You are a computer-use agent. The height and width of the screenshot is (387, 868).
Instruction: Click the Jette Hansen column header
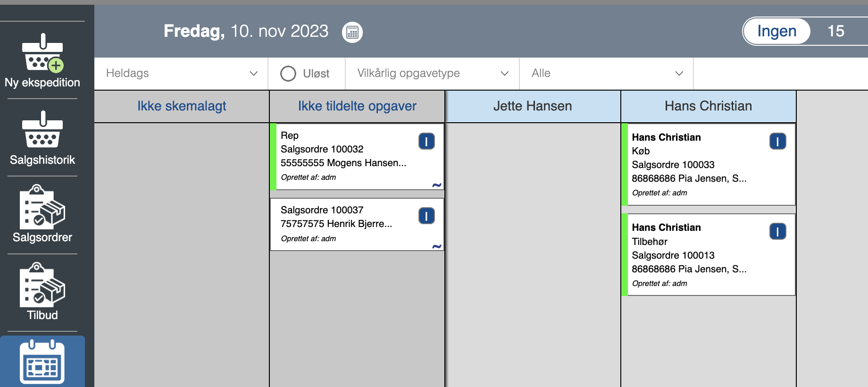[x=533, y=106]
